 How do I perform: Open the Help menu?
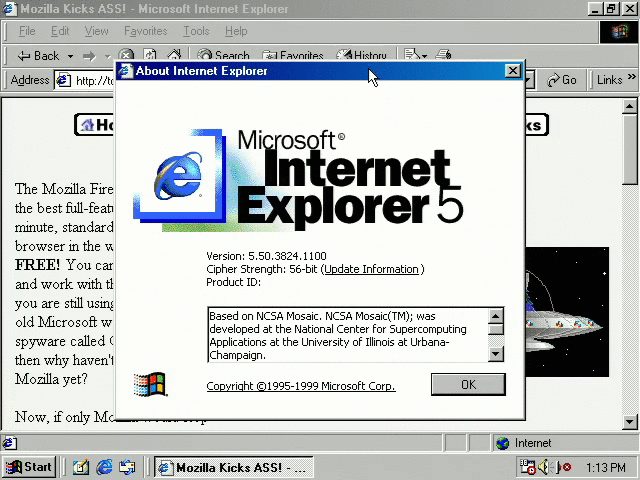(x=236, y=31)
